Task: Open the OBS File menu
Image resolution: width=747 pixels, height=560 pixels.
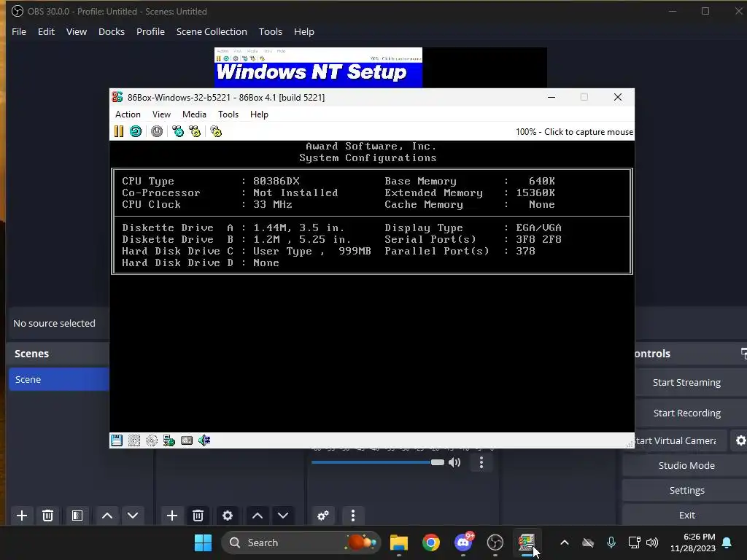Action: pos(19,31)
